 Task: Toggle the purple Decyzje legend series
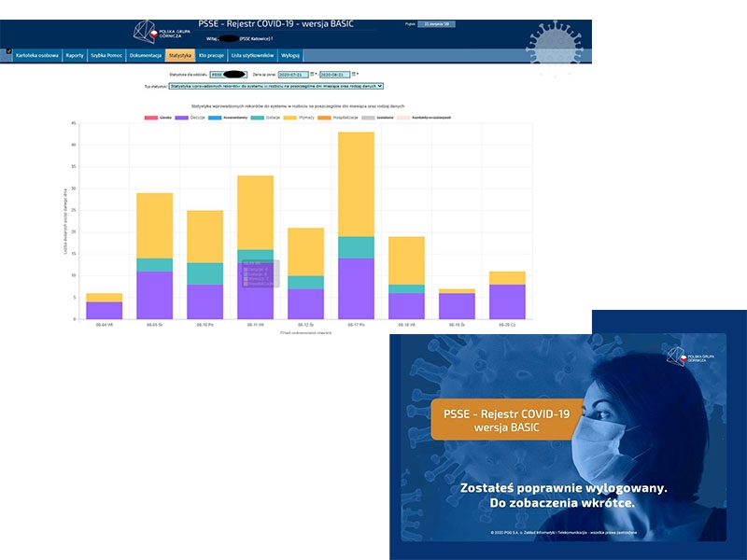190,118
